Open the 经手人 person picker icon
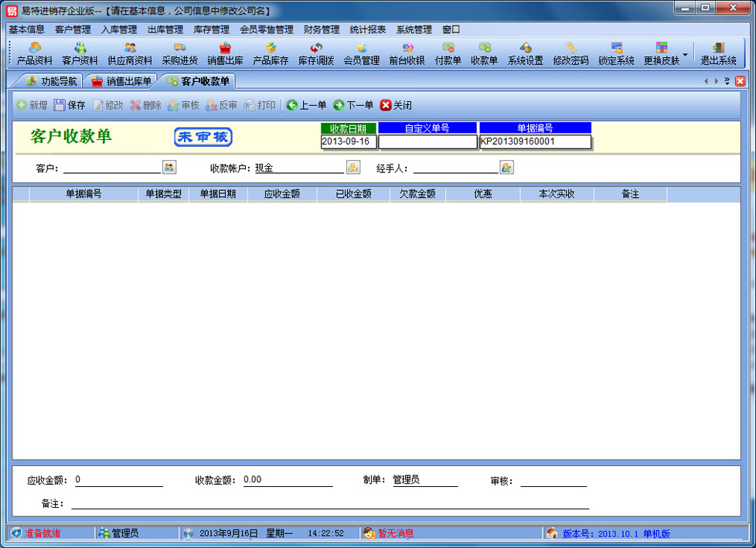This screenshot has height=548, width=756. pyautogui.click(x=507, y=167)
